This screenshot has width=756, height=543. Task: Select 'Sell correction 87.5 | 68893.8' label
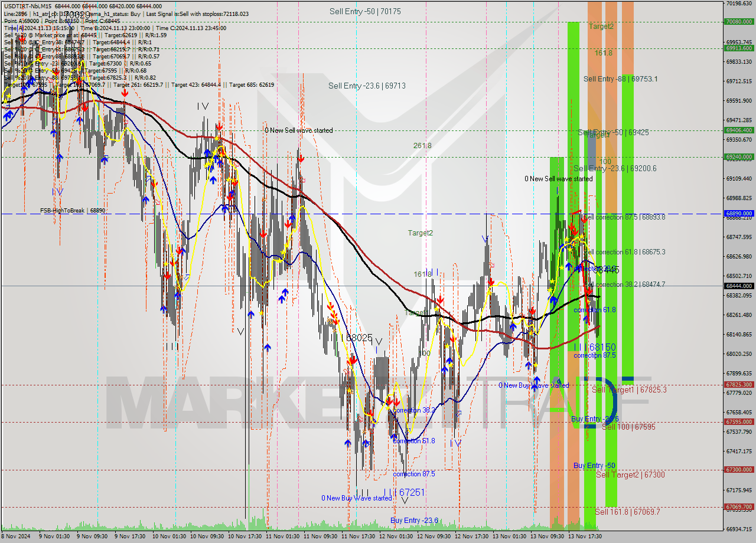pos(624,217)
